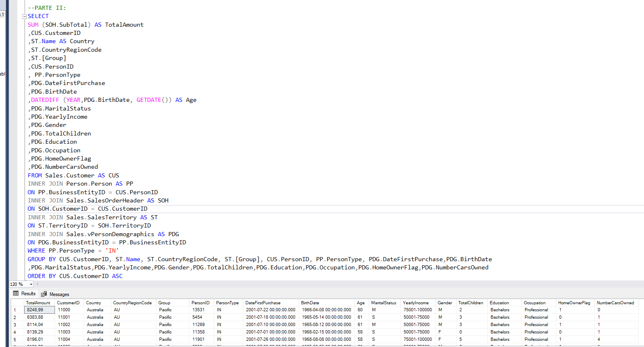Screen dimensions: 644x347
Task: Select row header number 2
Action: (x=17, y=317)
